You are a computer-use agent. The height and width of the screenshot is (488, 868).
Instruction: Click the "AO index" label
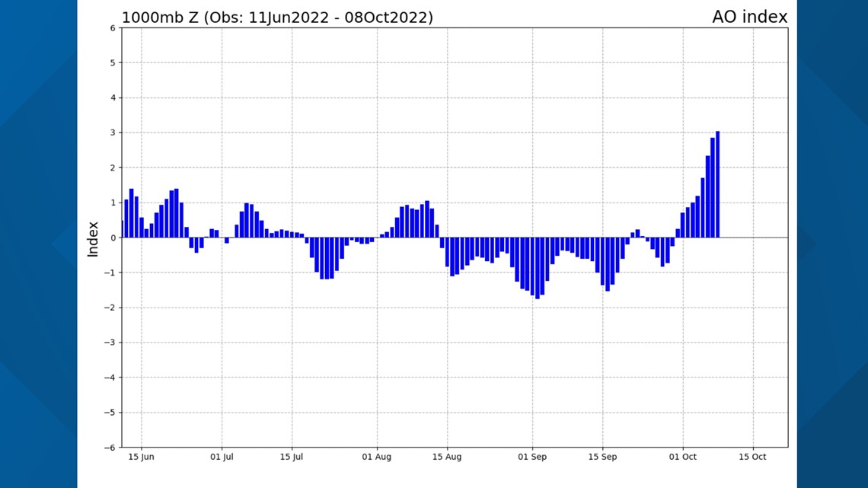pyautogui.click(x=749, y=18)
